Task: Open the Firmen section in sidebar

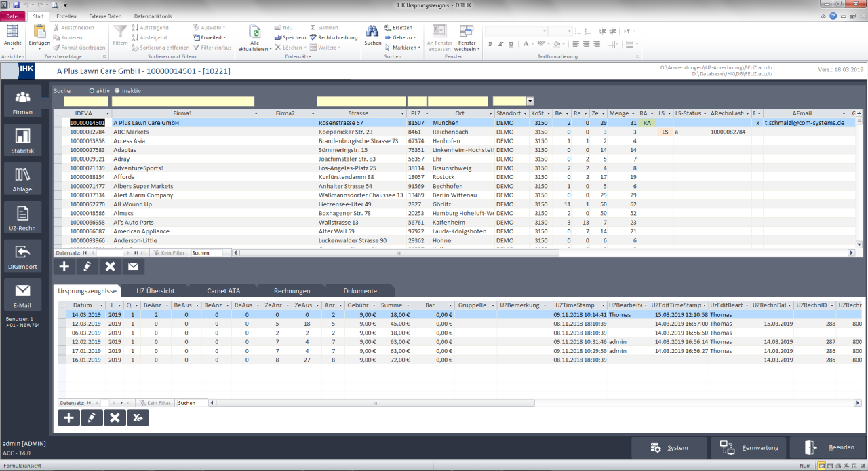Action: pyautogui.click(x=23, y=102)
